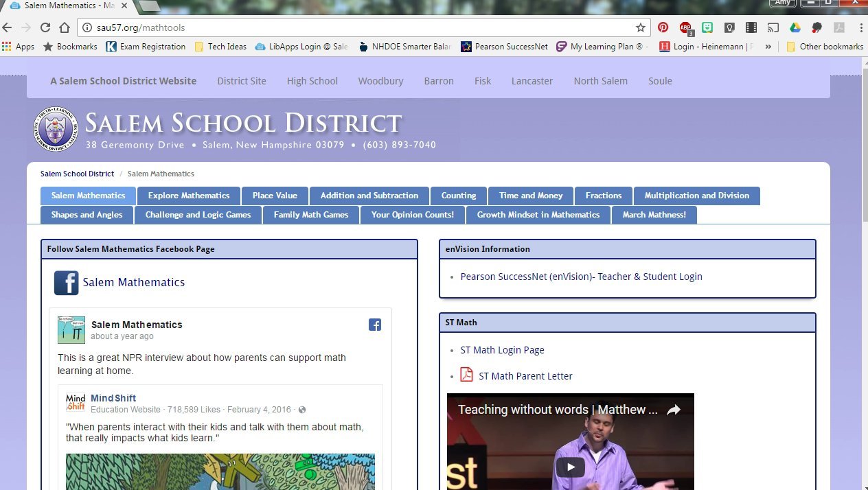The width and height of the screenshot is (868, 490).
Task: Select the Growth Mindset in Mathematics tab
Action: (538, 215)
